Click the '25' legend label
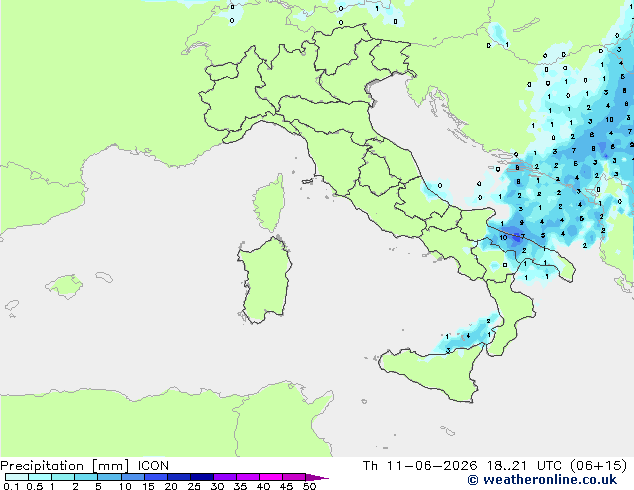Screen dimensions: 634x490 (x=194, y=486)
